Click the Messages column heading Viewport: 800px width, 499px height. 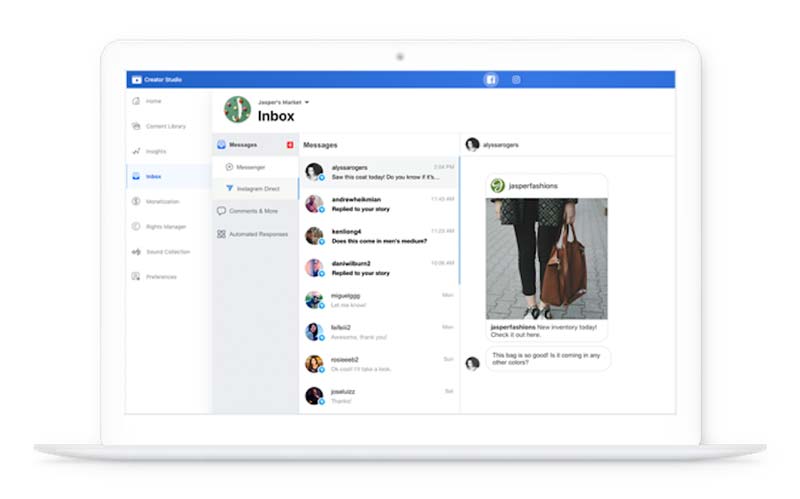(x=320, y=145)
